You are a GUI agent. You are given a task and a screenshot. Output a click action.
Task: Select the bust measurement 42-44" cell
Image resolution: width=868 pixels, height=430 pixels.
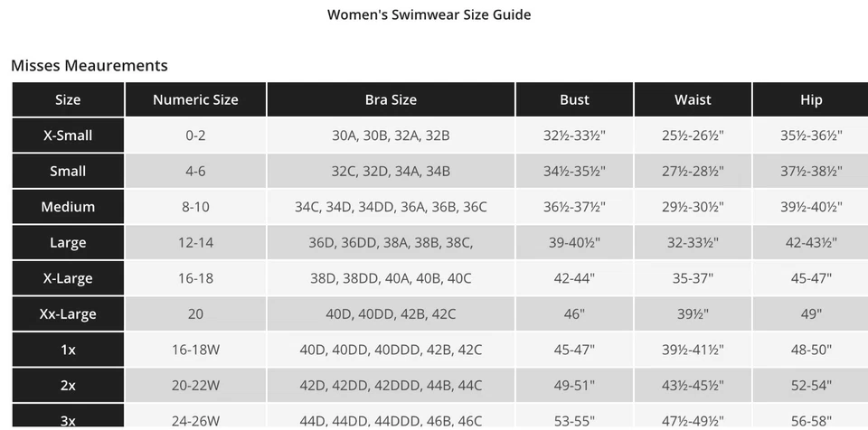coord(574,278)
